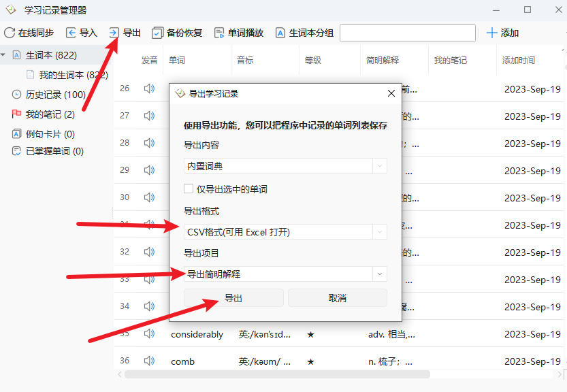The height and width of the screenshot is (392, 567).
Task: Click the import (导入) toolbar icon
Action: point(71,33)
